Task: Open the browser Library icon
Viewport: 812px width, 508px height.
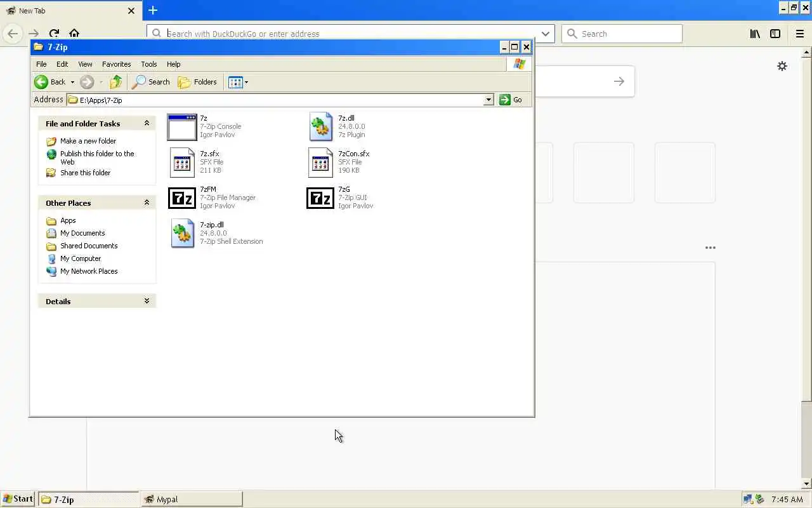Action: point(755,34)
